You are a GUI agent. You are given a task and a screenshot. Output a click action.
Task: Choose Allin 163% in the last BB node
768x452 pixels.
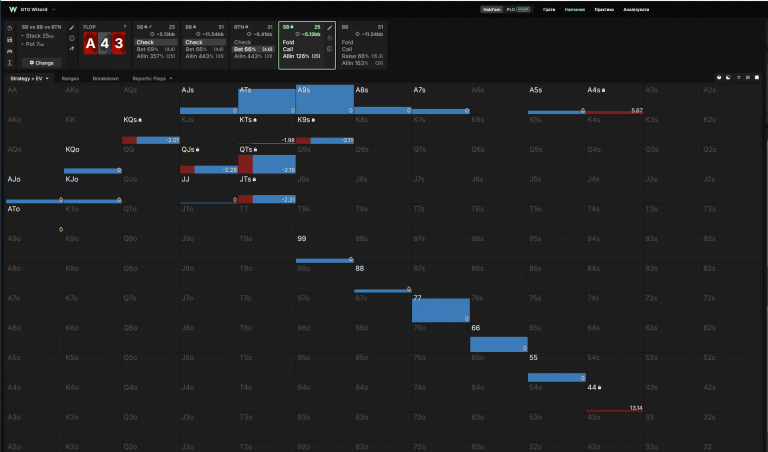(362, 63)
